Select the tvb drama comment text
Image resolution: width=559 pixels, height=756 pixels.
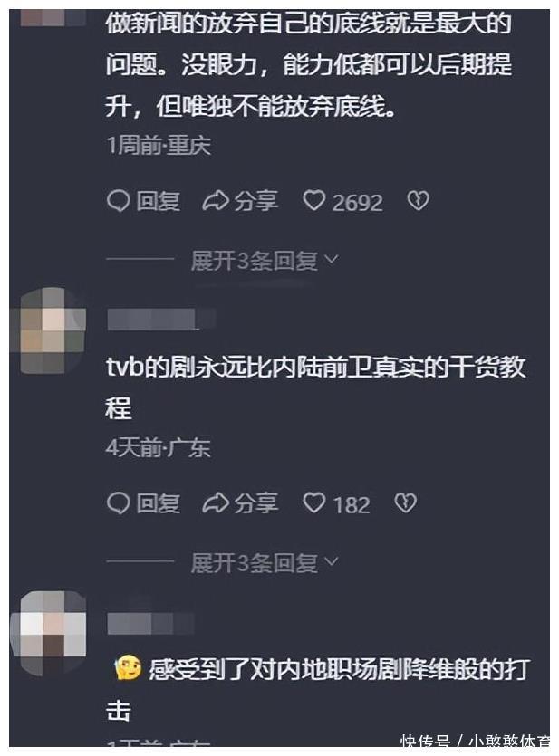(315, 388)
